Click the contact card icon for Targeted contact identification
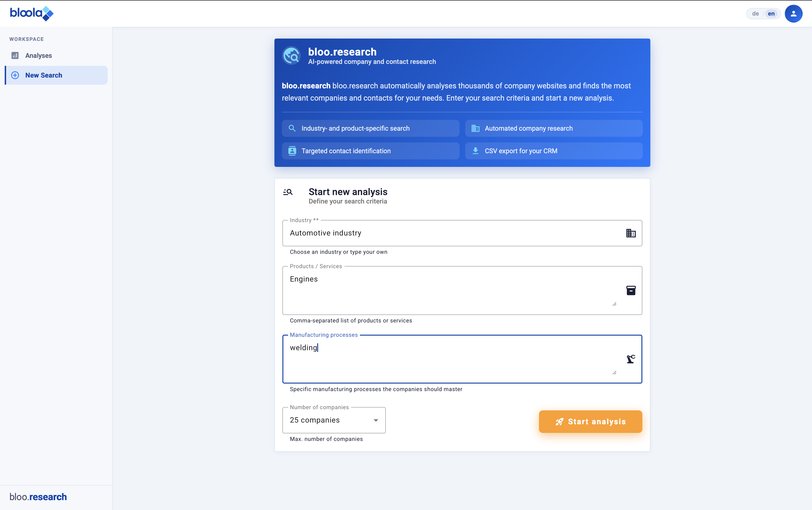812x510 pixels. [x=292, y=151]
